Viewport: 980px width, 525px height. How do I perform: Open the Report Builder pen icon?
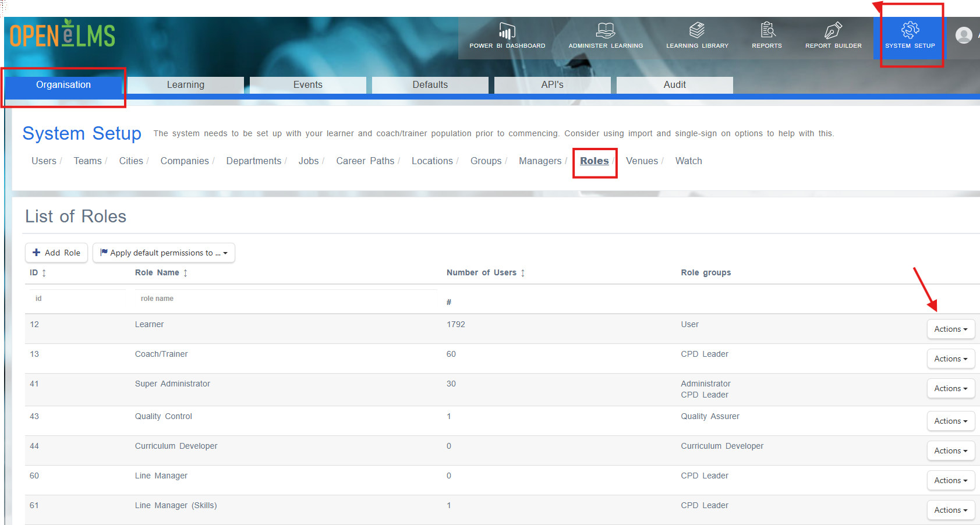(833, 30)
